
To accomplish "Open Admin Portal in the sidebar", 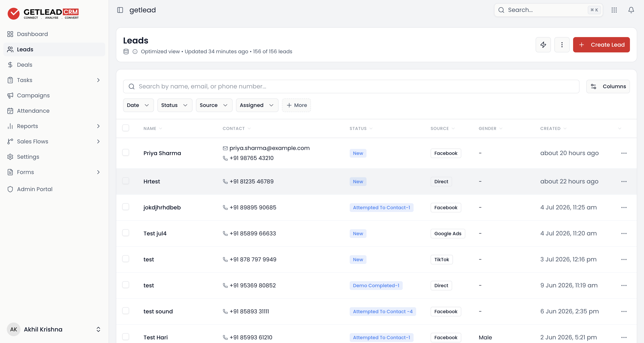I will click(x=54, y=189).
